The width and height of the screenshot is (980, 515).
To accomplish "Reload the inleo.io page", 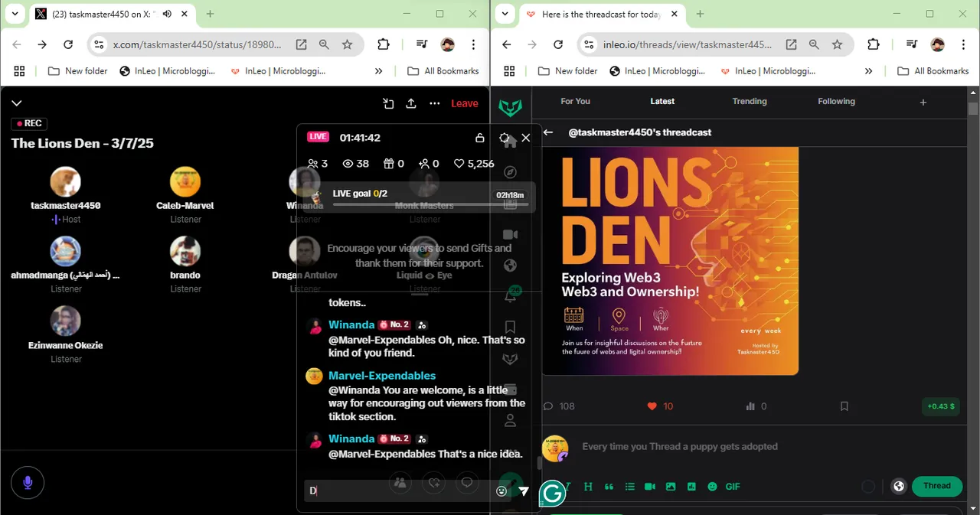I will click(x=558, y=44).
